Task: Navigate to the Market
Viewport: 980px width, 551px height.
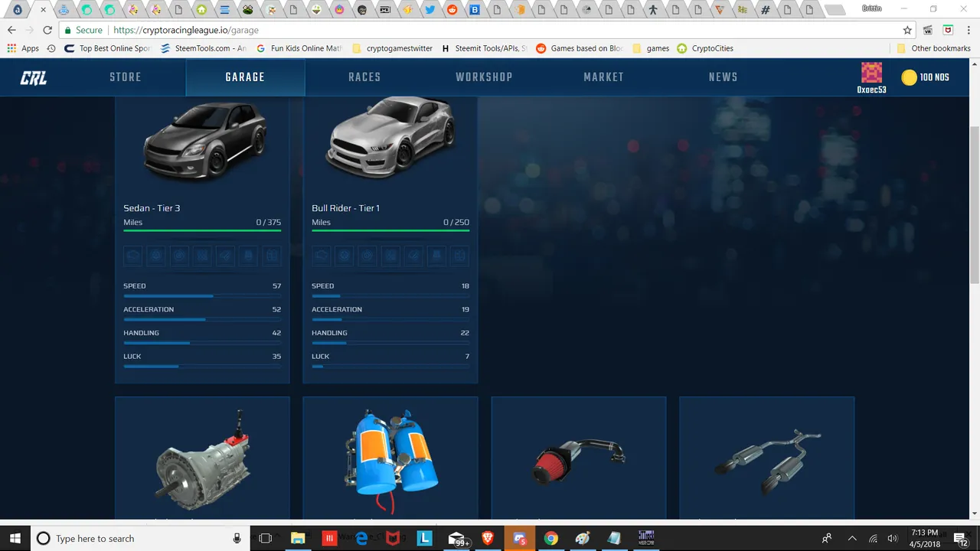Action: (603, 77)
